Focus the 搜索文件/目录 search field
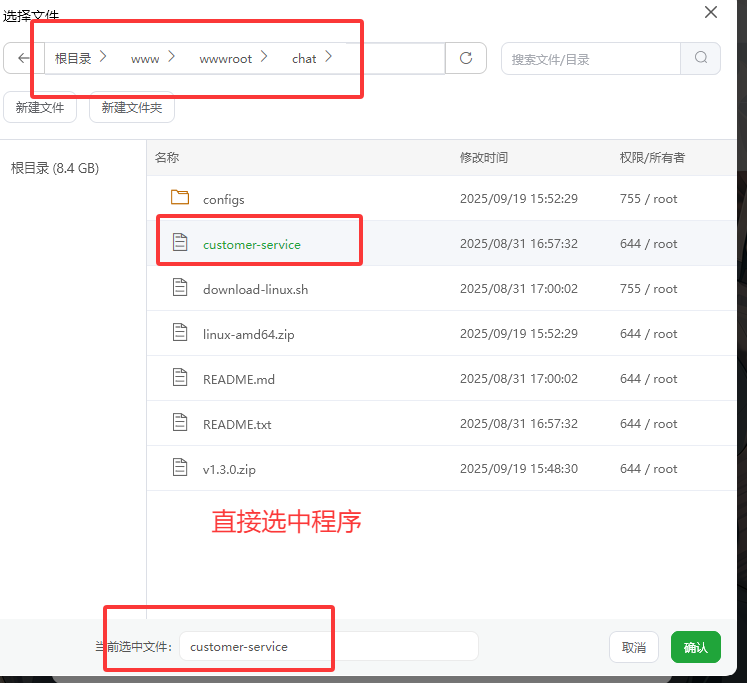This screenshot has height=683, width=747. click(x=590, y=59)
